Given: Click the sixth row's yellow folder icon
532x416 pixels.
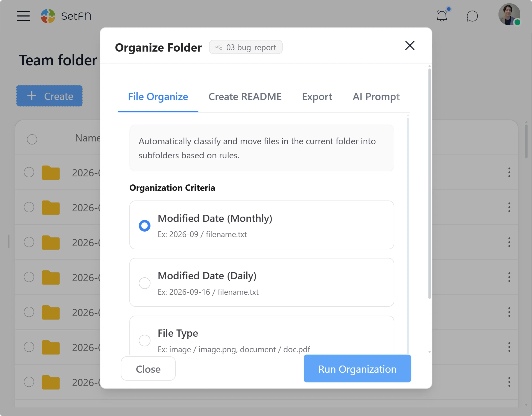Looking at the screenshot, I should coord(51,347).
